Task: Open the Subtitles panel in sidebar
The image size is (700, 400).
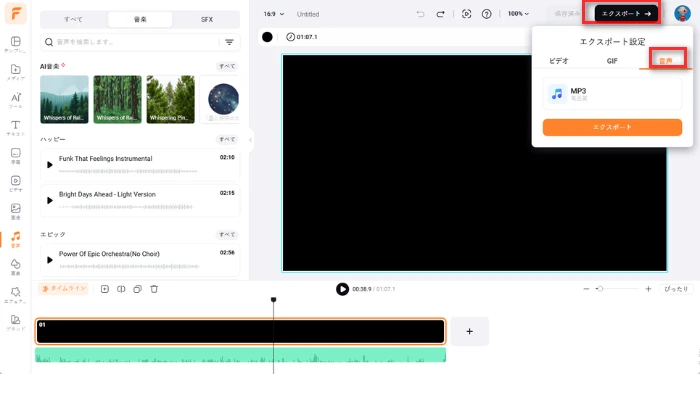Action: click(x=15, y=156)
